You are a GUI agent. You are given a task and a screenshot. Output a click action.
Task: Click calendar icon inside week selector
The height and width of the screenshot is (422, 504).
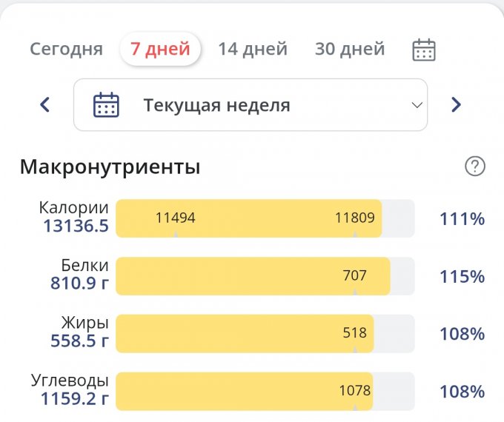(x=106, y=104)
